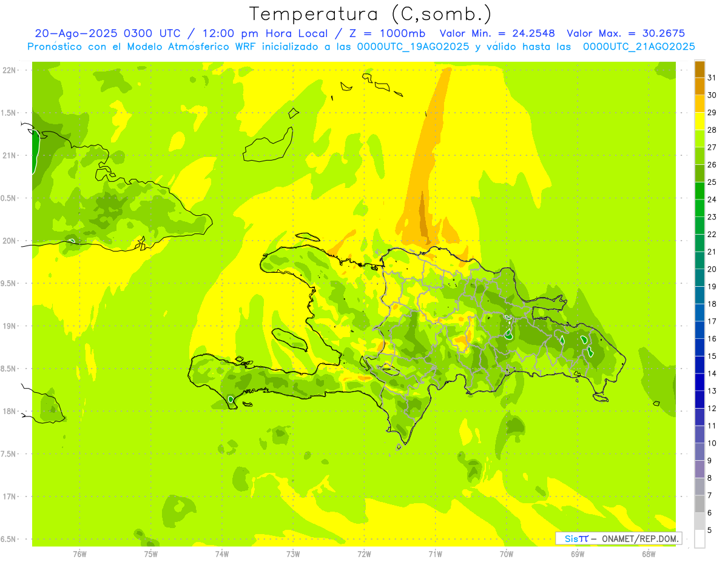Click the "28" label on the color scale
The width and height of the screenshot is (728, 562).
click(712, 130)
